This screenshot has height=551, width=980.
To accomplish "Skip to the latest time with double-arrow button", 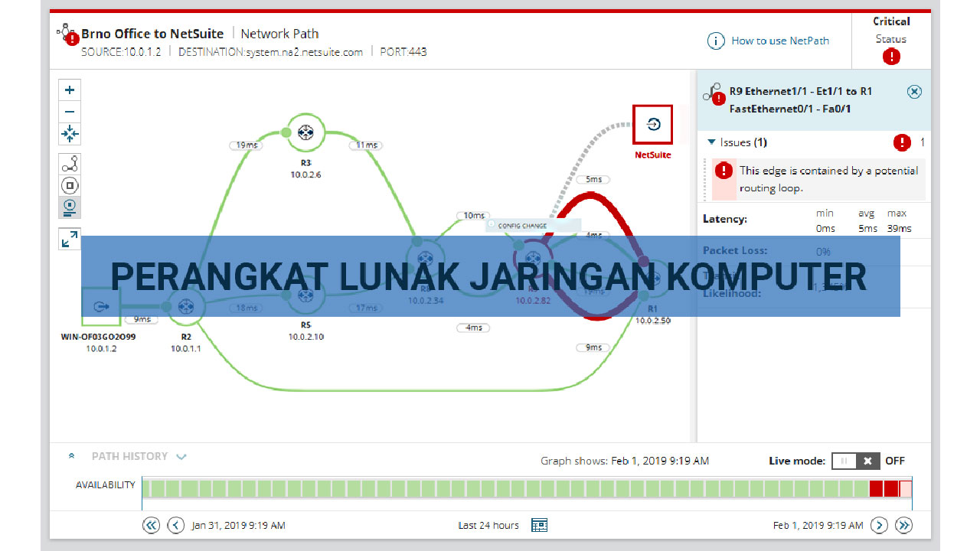I will click(x=903, y=525).
